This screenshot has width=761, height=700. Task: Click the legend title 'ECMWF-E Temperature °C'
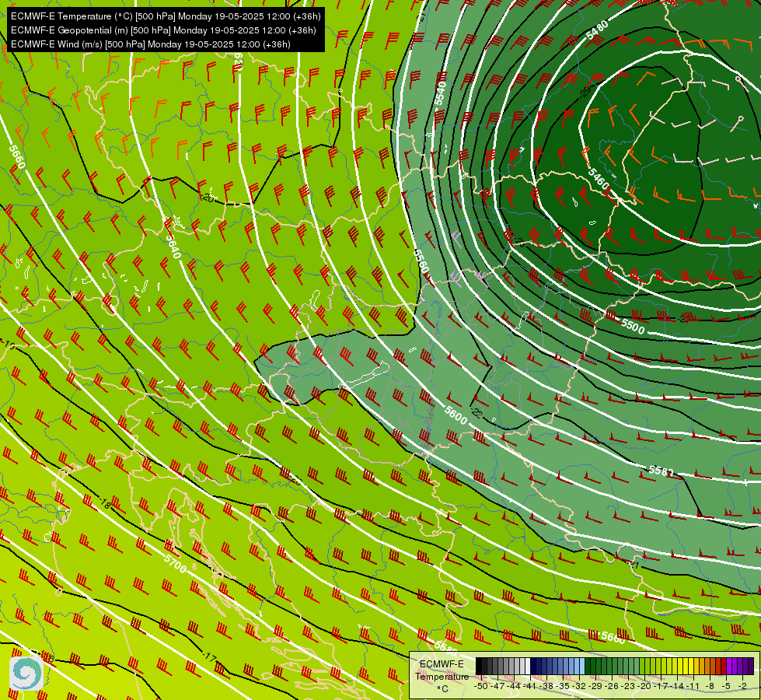pyautogui.click(x=442, y=676)
